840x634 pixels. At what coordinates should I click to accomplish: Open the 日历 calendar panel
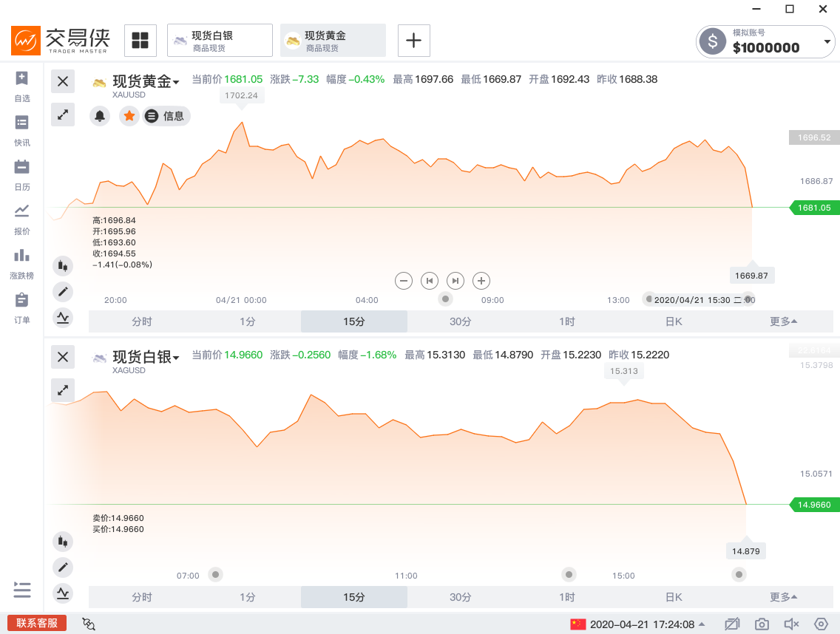[x=22, y=174]
